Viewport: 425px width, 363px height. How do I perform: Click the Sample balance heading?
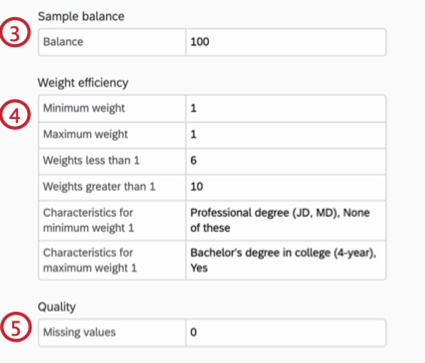coord(81,16)
